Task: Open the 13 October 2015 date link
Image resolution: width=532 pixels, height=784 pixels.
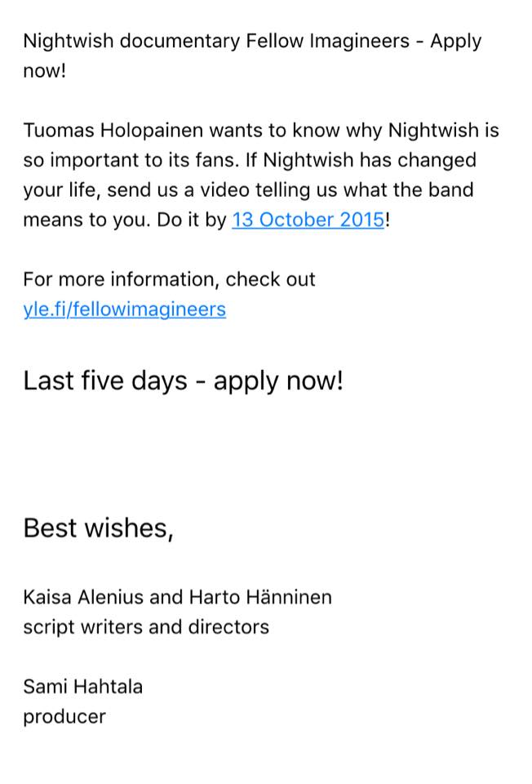Action: click(x=308, y=220)
